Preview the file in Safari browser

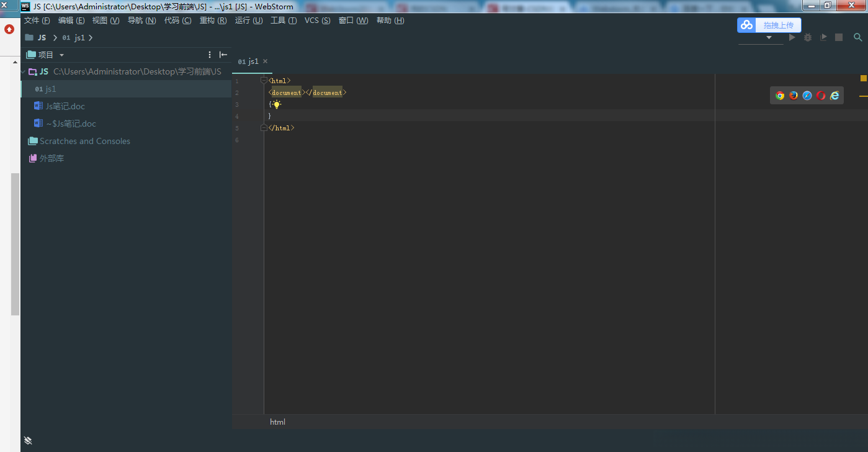(x=807, y=96)
